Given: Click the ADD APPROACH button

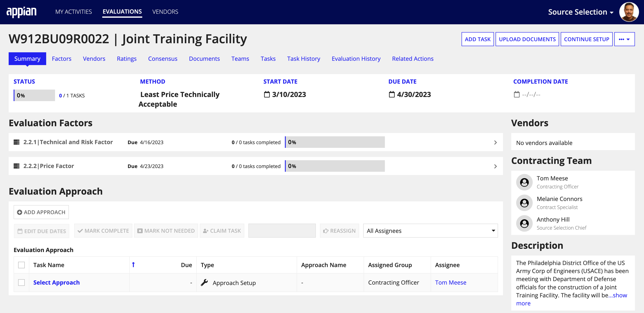Looking at the screenshot, I should point(41,212).
